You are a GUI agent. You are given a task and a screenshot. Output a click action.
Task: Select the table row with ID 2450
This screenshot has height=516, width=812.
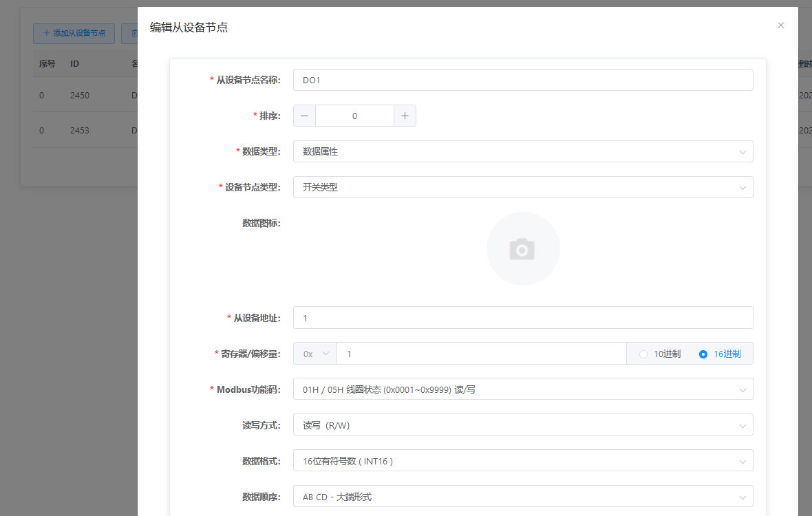[79, 95]
